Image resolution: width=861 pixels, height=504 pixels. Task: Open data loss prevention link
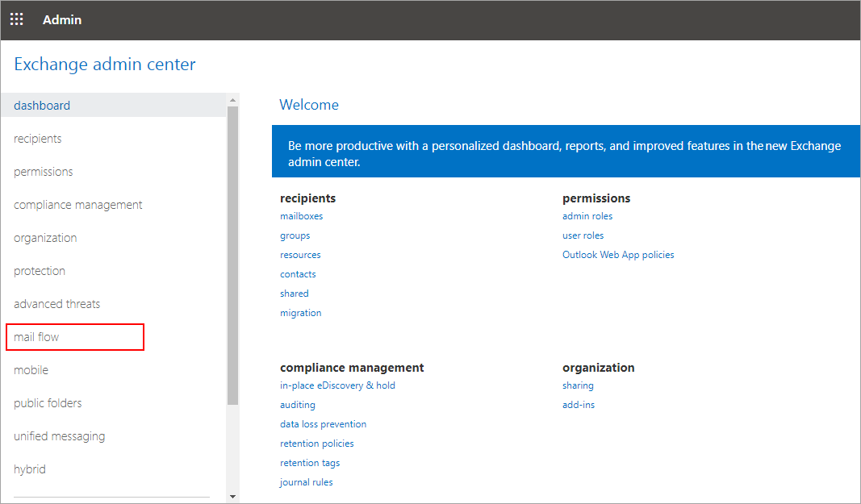click(323, 424)
